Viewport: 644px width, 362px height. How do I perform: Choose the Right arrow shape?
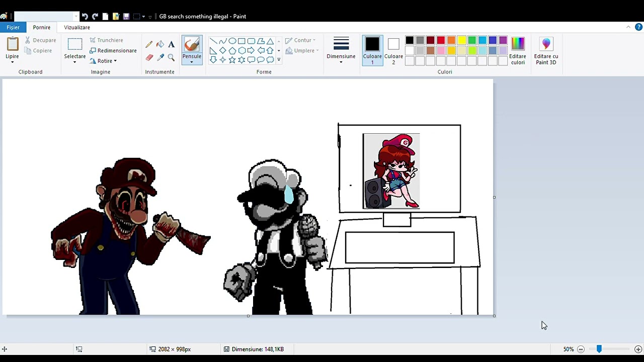[x=251, y=50]
